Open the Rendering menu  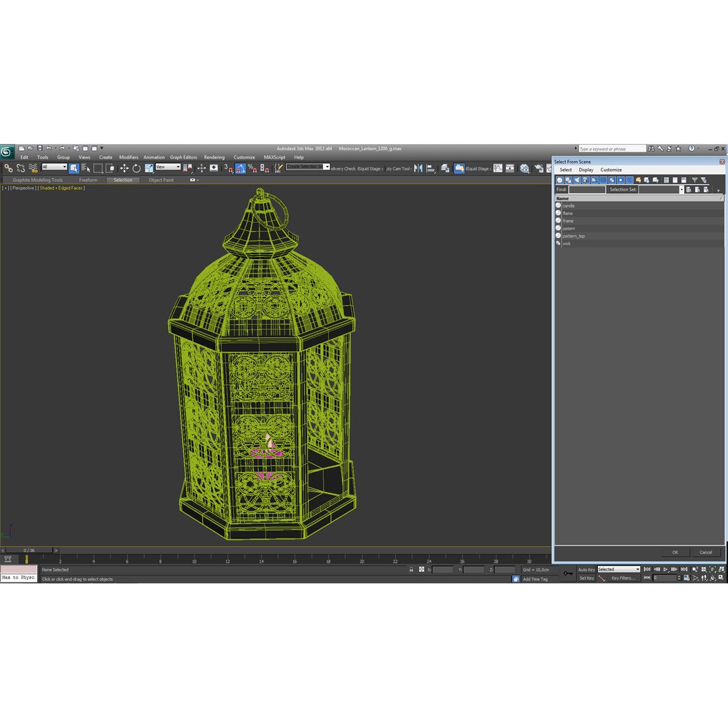[x=214, y=157]
